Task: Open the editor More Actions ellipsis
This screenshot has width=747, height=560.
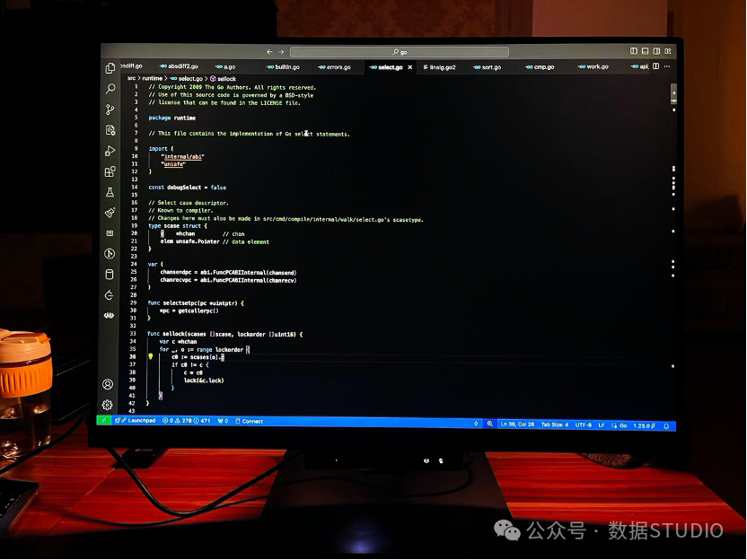Action: click(x=667, y=66)
